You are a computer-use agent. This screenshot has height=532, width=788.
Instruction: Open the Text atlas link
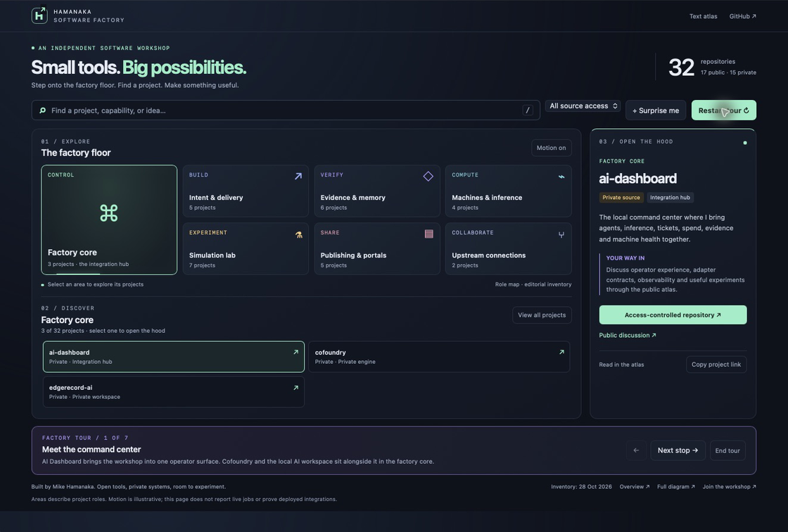(703, 16)
